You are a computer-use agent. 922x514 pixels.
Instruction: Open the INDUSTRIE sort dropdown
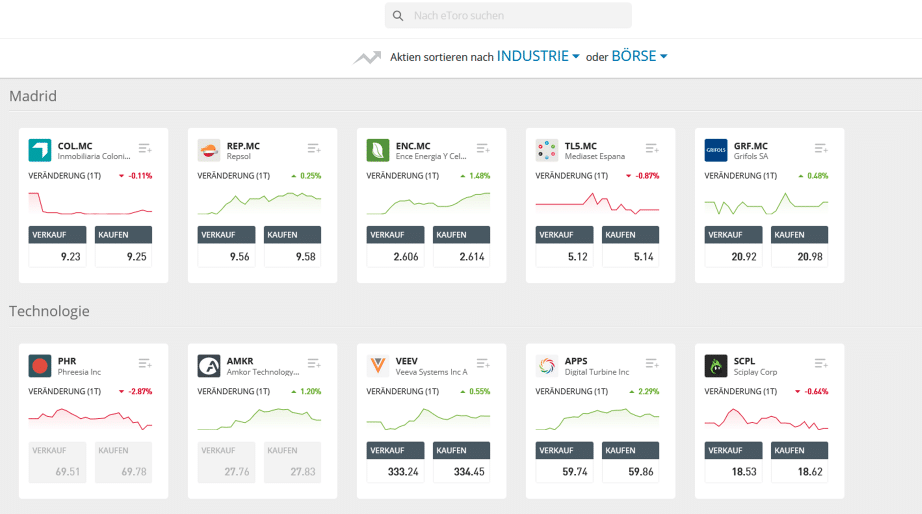pos(538,56)
